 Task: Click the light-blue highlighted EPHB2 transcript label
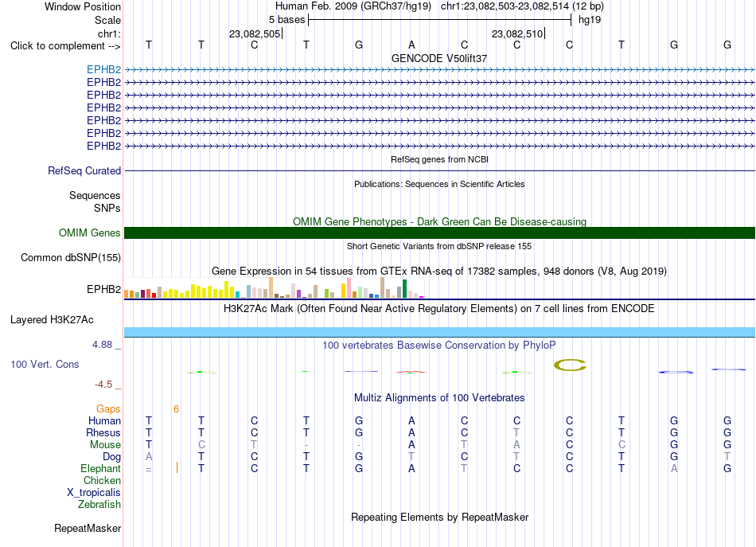pyautogui.click(x=103, y=69)
